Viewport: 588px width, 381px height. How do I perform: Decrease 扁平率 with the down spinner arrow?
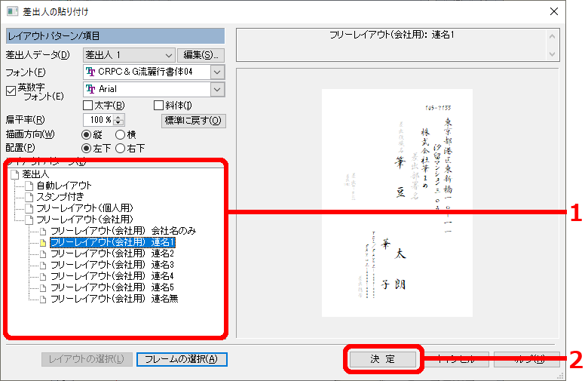coord(118,123)
